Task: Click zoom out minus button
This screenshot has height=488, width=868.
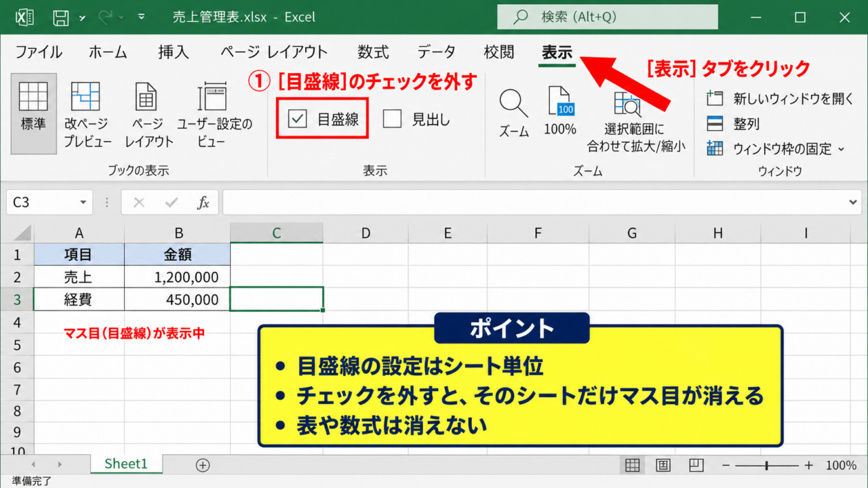Action: point(726,465)
